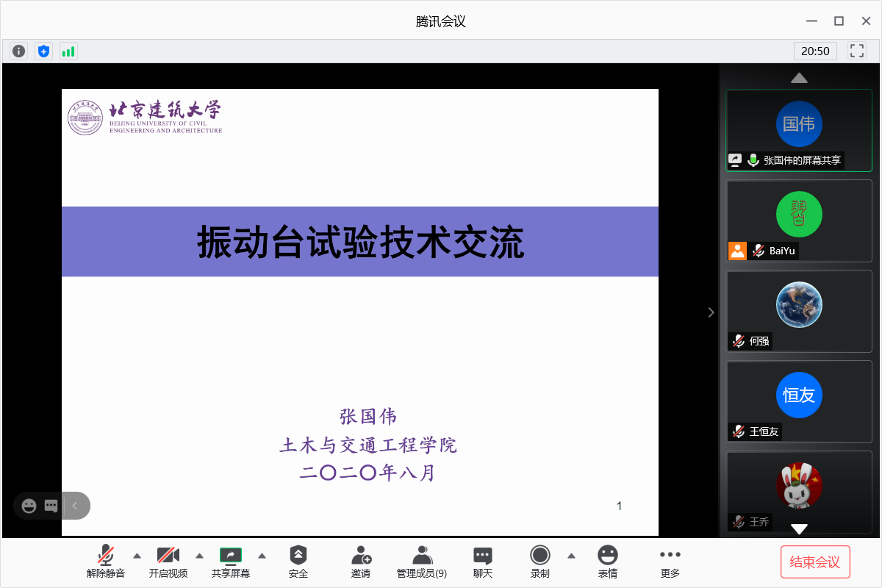Image resolution: width=882 pixels, height=588 pixels.
Task: Open the 安全 security menu
Action: [298, 562]
